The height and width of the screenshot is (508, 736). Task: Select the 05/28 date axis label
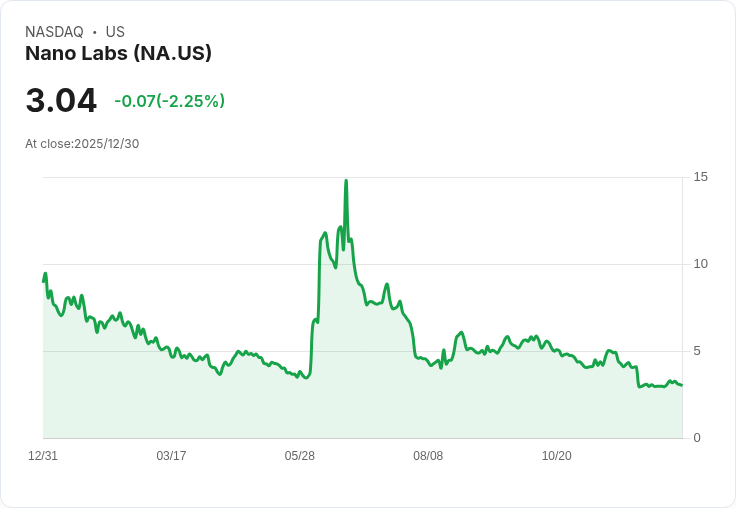point(299,456)
